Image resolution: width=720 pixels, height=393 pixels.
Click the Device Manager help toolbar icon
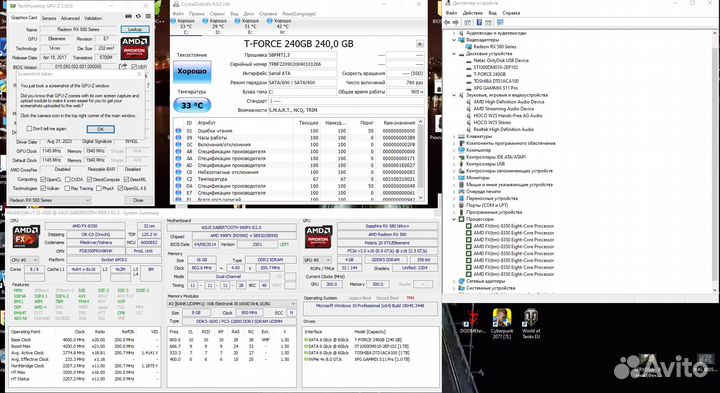click(x=479, y=22)
